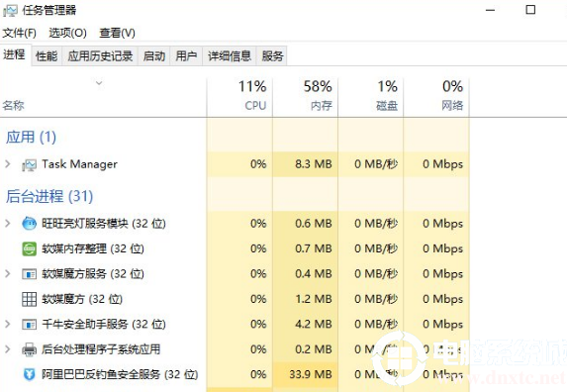Image resolution: width=567 pixels, height=392 pixels.
Task: Click the Task Manager process row icon
Action: (29, 165)
